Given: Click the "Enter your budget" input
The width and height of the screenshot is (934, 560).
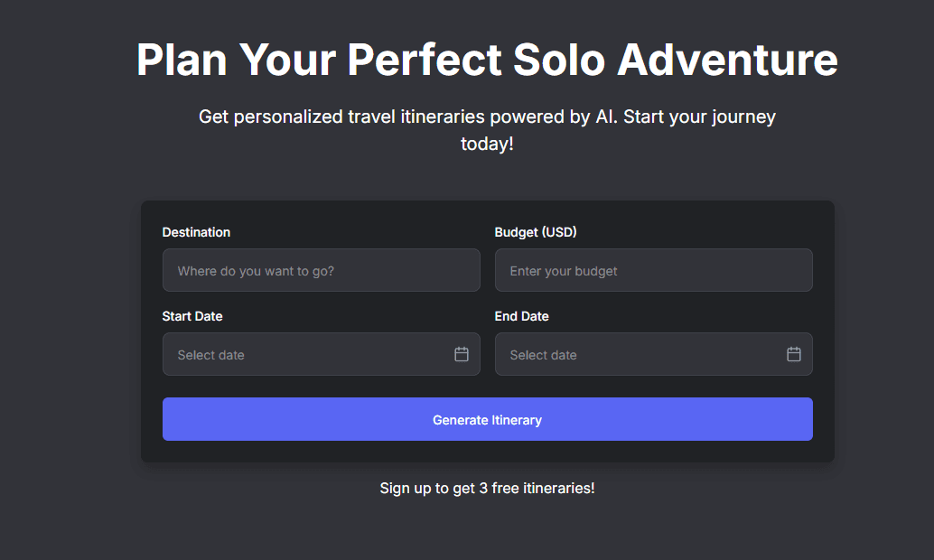Looking at the screenshot, I should [x=653, y=271].
